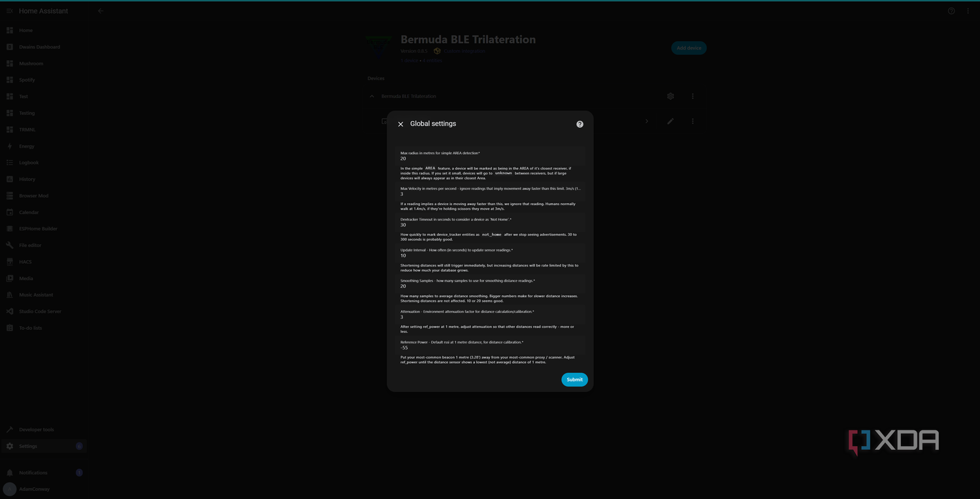Viewport: 980px width, 499px height.
Task: Click the Update Interval input showing 10
Action: 491,253
